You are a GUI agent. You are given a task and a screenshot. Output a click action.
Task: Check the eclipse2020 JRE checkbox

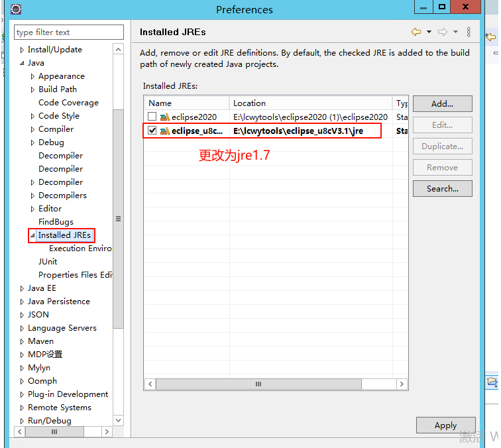click(152, 117)
